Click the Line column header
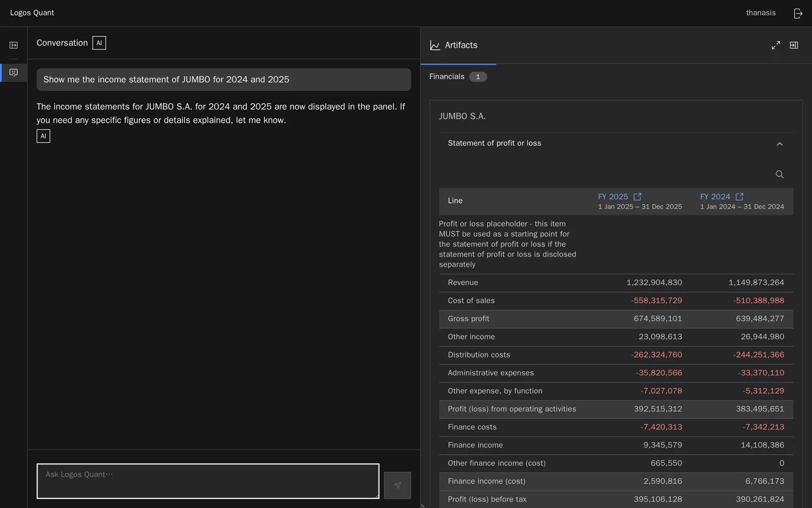The width and height of the screenshot is (812, 508). pos(455,201)
